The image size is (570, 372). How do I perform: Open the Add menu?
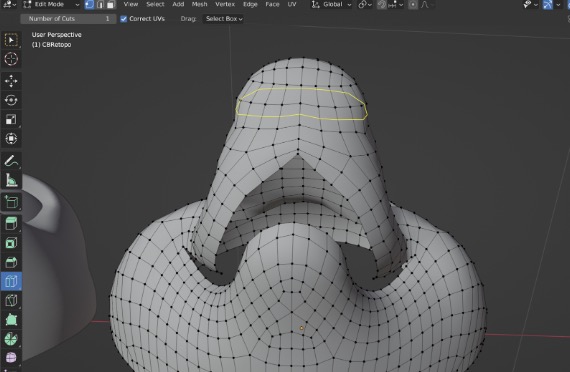click(178, 4)
